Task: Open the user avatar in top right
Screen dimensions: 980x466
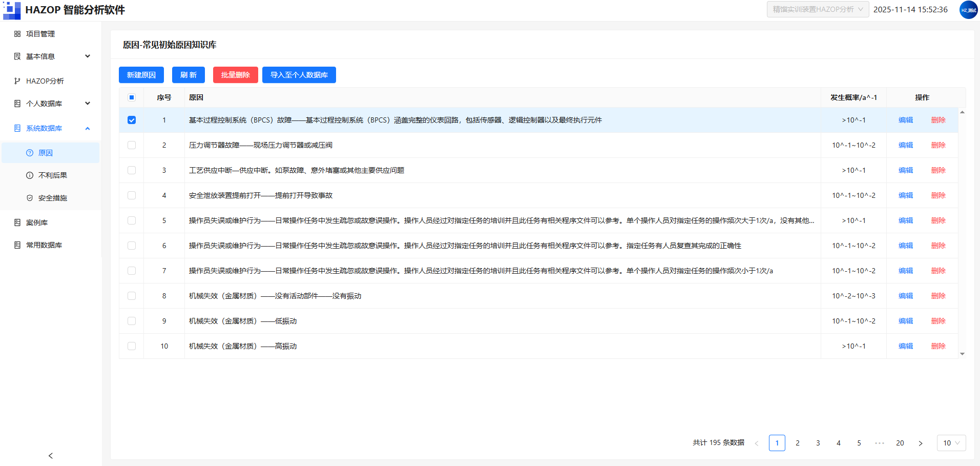Action: point(968,10)
